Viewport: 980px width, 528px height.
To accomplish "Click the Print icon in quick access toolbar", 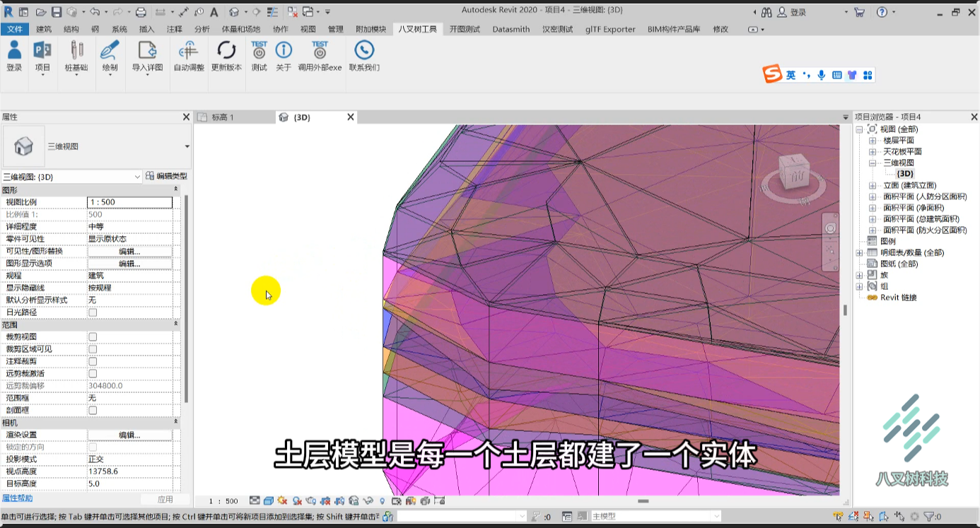I will [x=140, y=12].
